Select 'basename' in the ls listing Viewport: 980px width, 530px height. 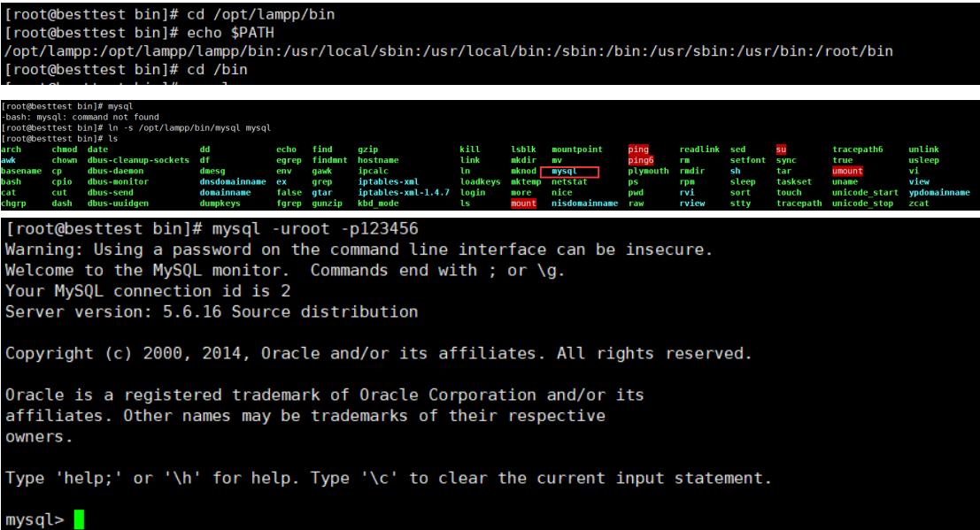[x=21, y=171]
